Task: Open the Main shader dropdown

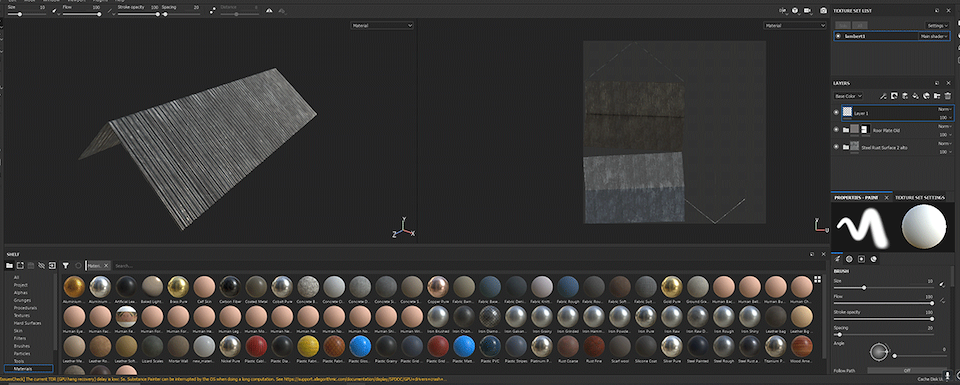Action: (x=935, y=36)
